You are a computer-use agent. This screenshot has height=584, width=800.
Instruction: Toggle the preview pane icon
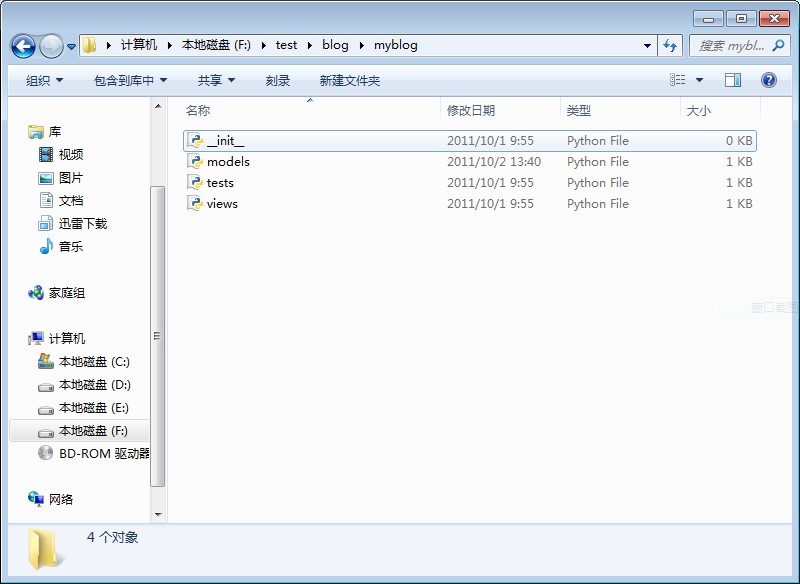733,80
